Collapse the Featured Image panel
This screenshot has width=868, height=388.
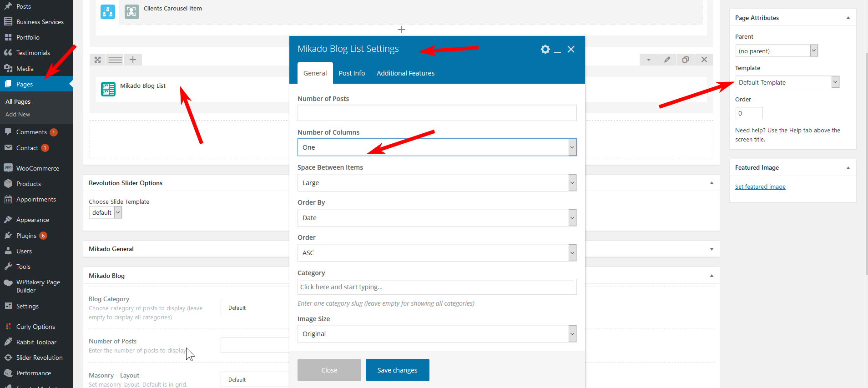coord(848,168)
